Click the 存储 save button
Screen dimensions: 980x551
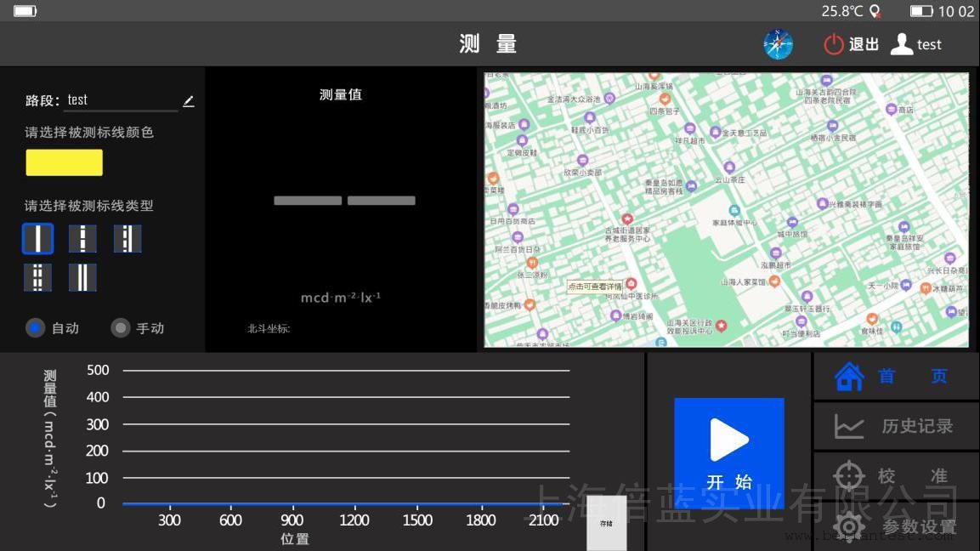point(606,523)
